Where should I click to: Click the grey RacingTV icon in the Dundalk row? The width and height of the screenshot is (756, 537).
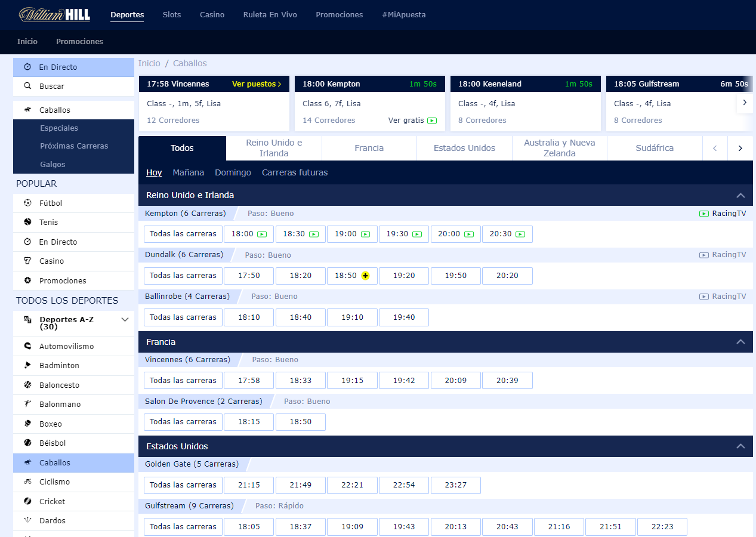pos(704,255)
